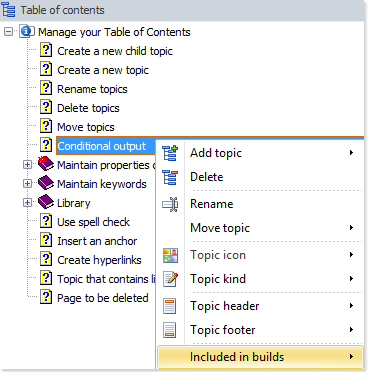Select the Rename topics tree item

(x=92, y=89)
